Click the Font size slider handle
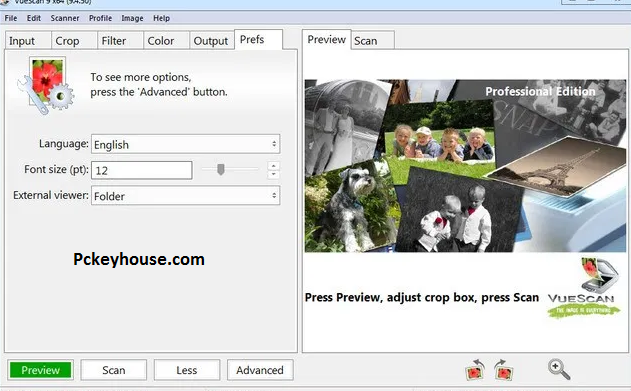 (x=221, y=169)
